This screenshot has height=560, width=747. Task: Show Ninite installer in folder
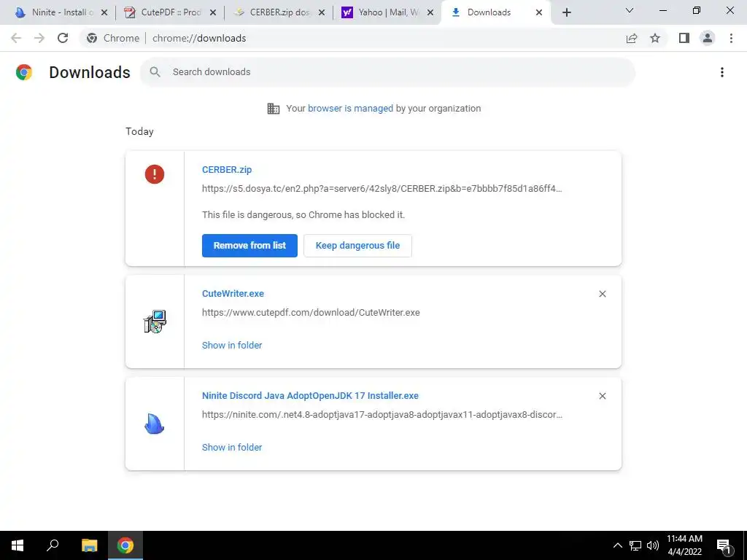pyautogui.click(x=232, y=448)
